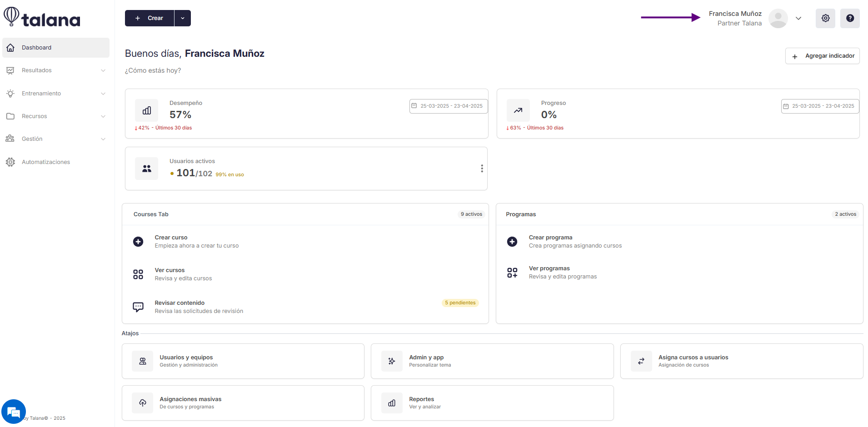Click the Progreso trend arrow icon
The height and width of the screenshot is (427, 868).
[518, 110]
